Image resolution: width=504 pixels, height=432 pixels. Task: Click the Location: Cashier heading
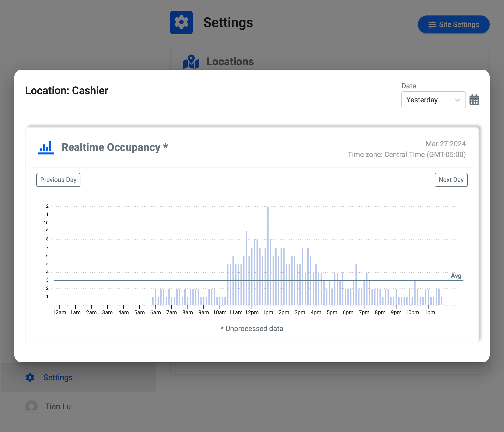coord(67,91)
